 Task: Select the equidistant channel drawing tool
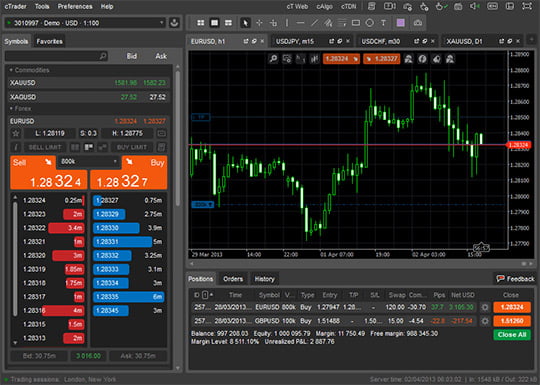click(328, 23)
